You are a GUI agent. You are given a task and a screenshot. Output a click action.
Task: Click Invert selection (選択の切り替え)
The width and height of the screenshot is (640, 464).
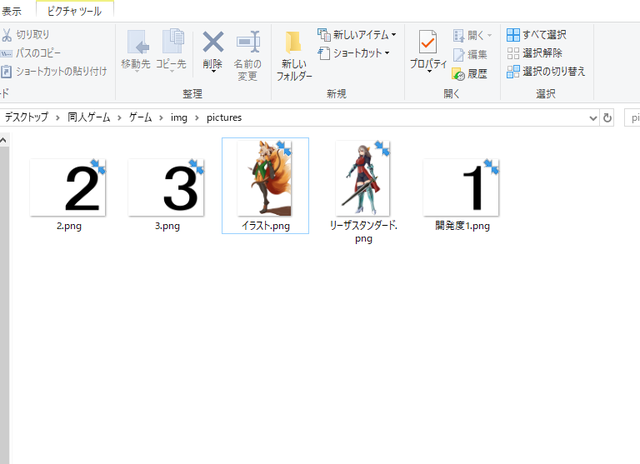tap(546, 71)
